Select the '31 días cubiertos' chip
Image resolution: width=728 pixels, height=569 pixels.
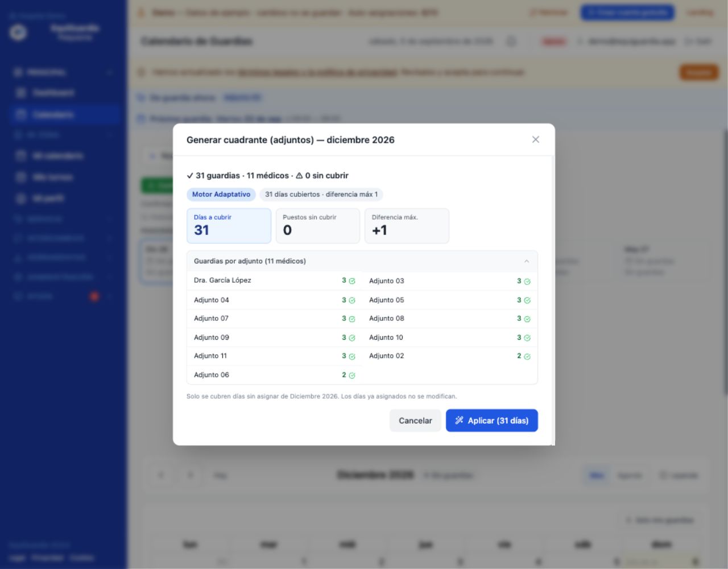[321, 195]
